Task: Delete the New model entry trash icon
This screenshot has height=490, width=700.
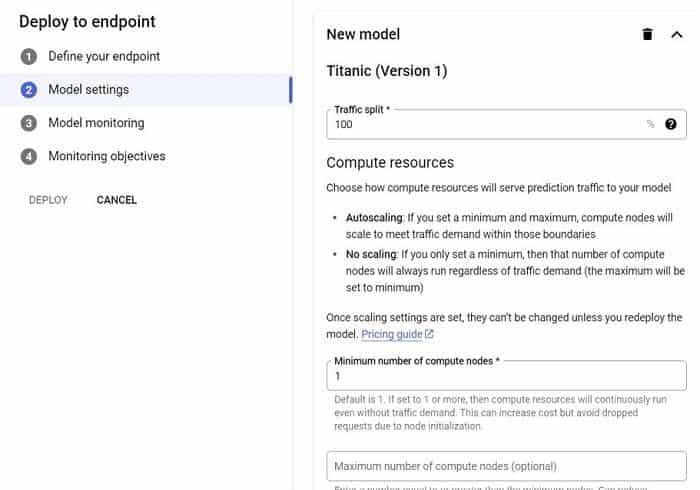Action: coord(647,35)
